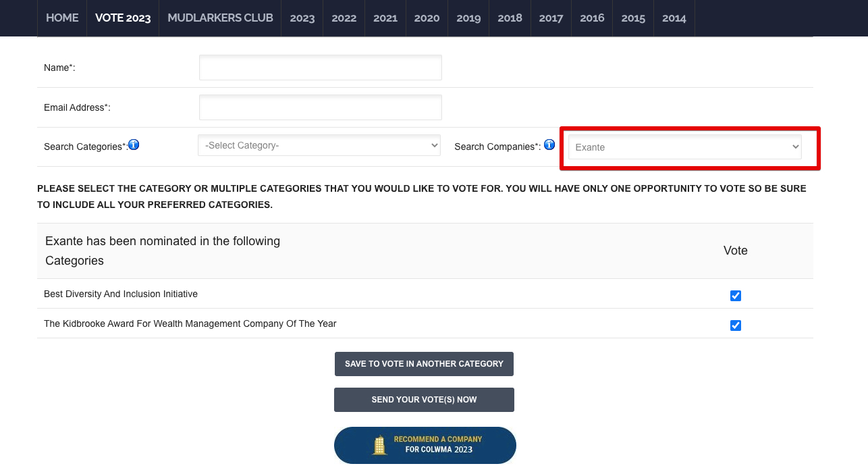
Task: Select the 2014 year tab
Action: click(x=674, y=18)
